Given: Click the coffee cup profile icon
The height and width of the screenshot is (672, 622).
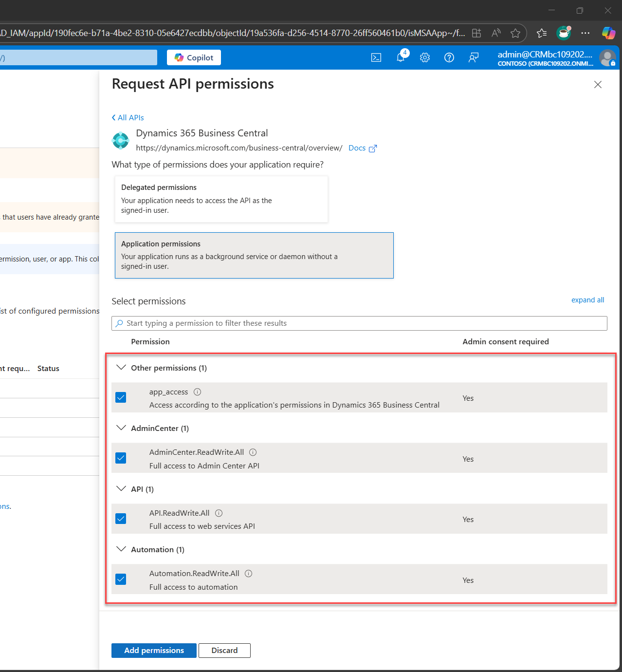Looking at the screenshot, I should pyautogui.click(x=564, y=33).
